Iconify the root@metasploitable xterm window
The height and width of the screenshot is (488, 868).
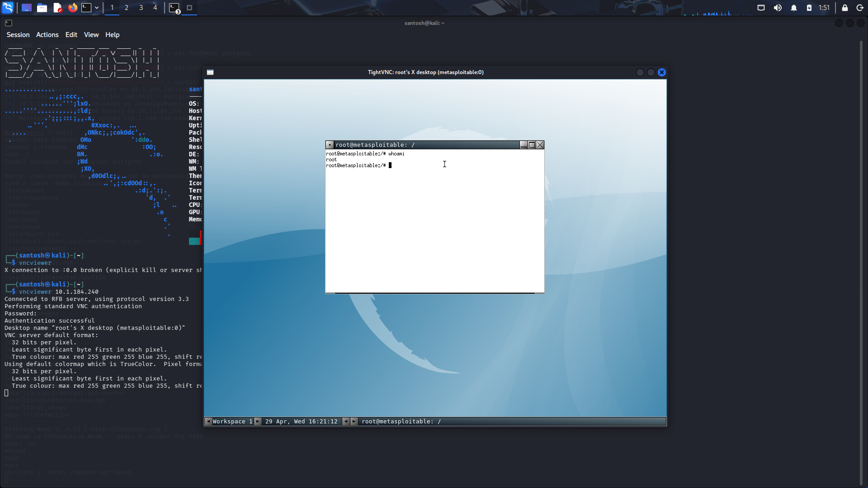[x=524, y=145]
